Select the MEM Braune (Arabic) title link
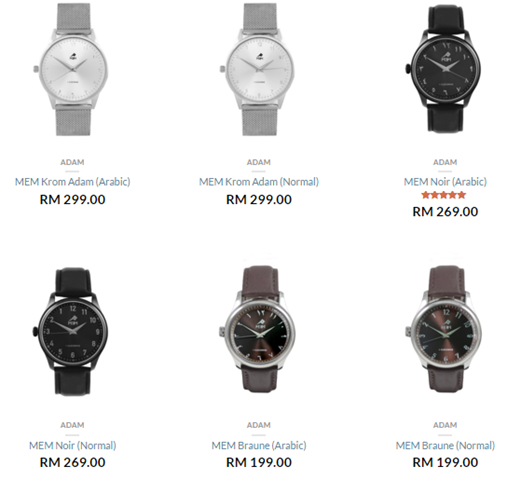Screen dimensions: 521x480 [x=259, y=445]
